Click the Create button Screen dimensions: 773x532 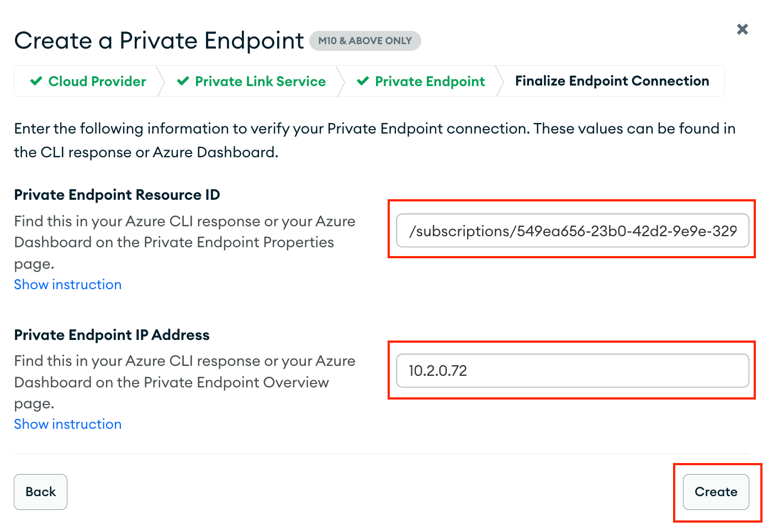click(x=716, y=492)
